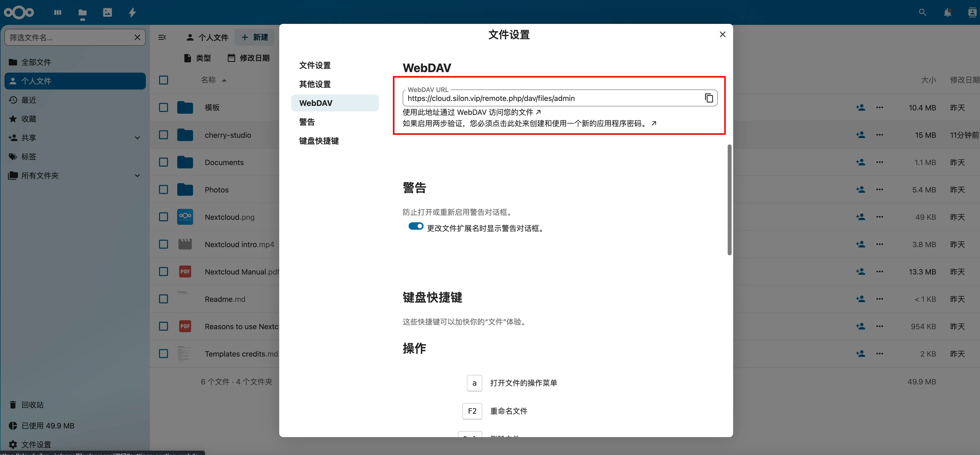980x455 pixels.
Task: Close the 文件设置 dialog
Action: click(x=722, y=35)
